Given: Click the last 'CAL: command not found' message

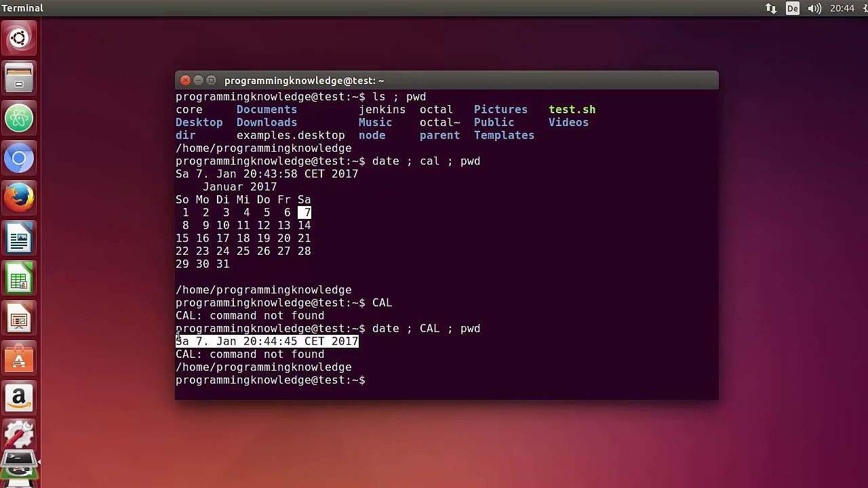Looking at the screenshot, I should 250,354.
